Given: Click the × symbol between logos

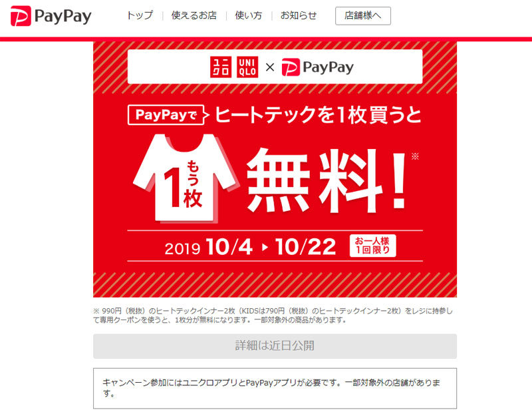Looking at the screenshot, I should pos(270,67).
